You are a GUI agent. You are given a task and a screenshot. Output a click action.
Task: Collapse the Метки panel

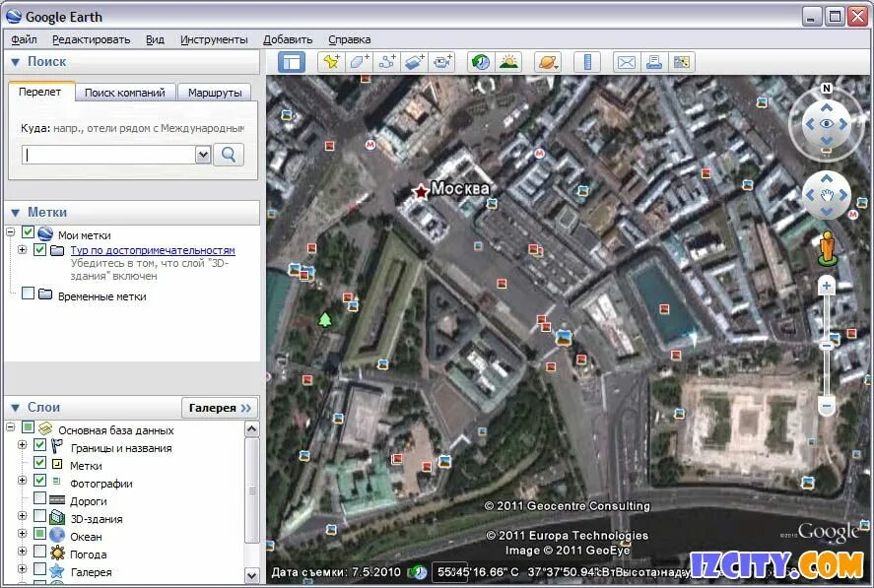[16, 213]
